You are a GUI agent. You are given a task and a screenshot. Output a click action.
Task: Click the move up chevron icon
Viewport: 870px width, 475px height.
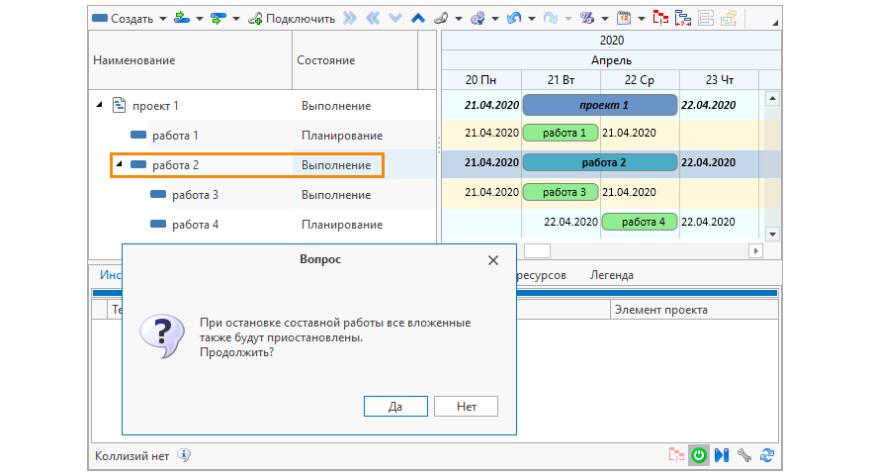(x=418, y=18)
